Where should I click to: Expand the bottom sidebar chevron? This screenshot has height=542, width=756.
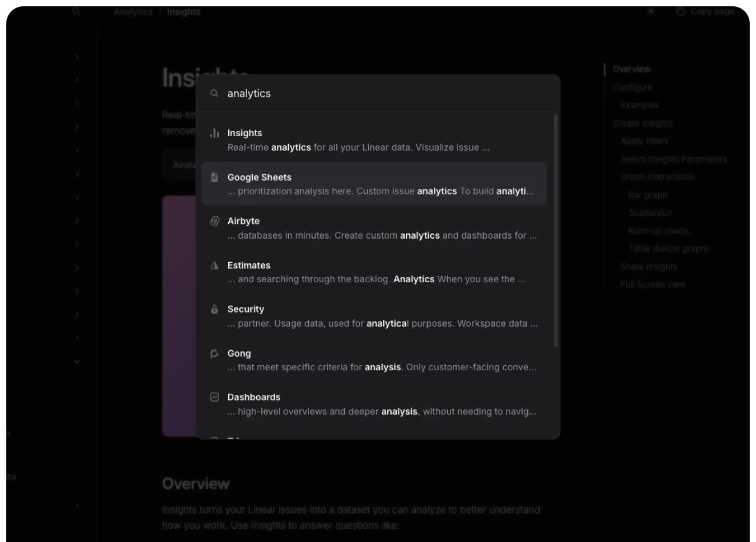(77, 506)
